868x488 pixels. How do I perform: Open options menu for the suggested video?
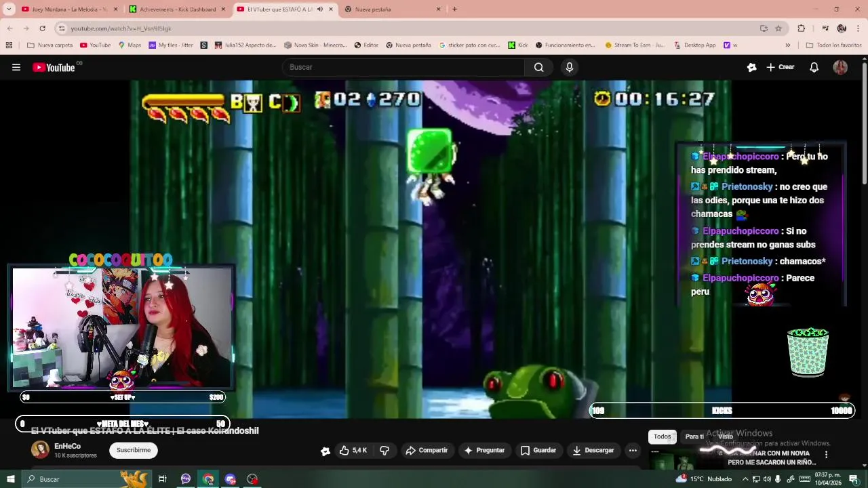coord(826,455)
